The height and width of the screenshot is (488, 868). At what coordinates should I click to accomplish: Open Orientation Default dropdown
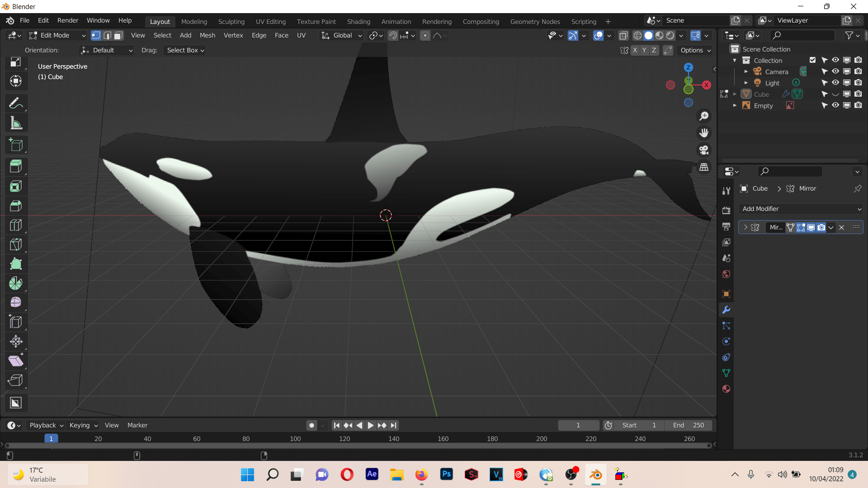(x=107, y=50)
